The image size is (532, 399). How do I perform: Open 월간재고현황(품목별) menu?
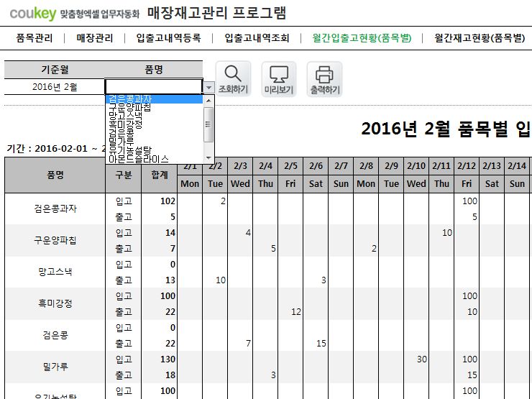480,37
